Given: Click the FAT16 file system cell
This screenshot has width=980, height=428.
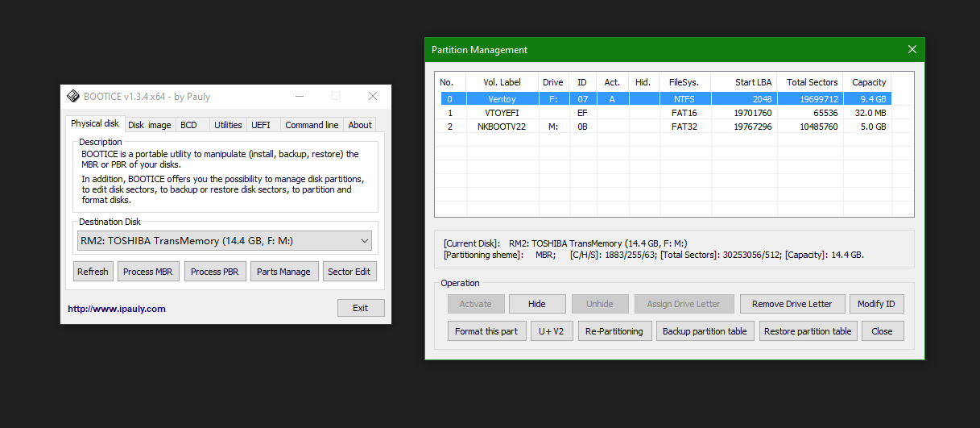Looking at the screenshot, I should pyautogui.click(x=684, y=113).
